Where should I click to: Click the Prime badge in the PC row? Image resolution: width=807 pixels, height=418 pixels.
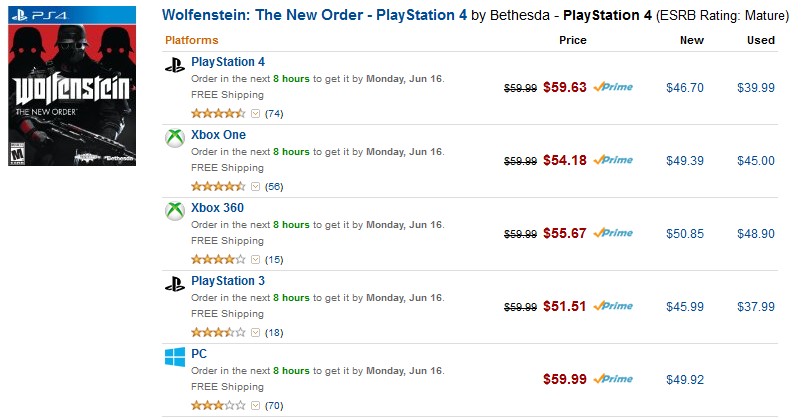[613, 379]
